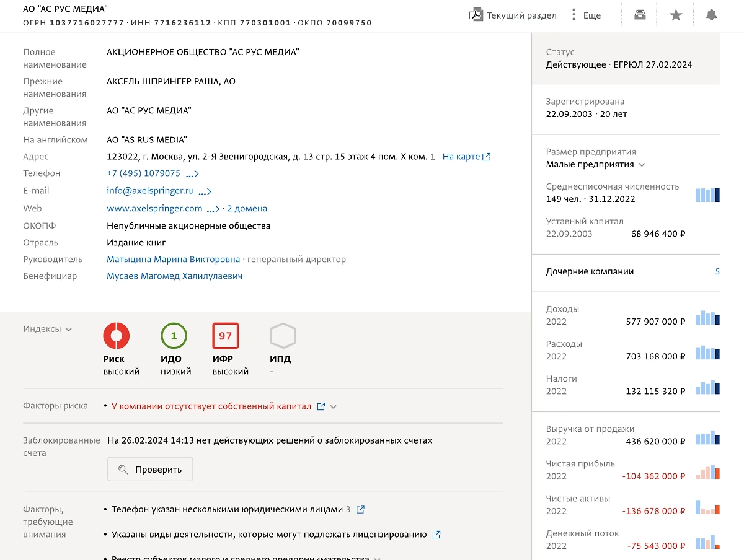Screen dimensions: 744x560
Task: Click the inbox tray icon in header
Action: coord(640,15)
